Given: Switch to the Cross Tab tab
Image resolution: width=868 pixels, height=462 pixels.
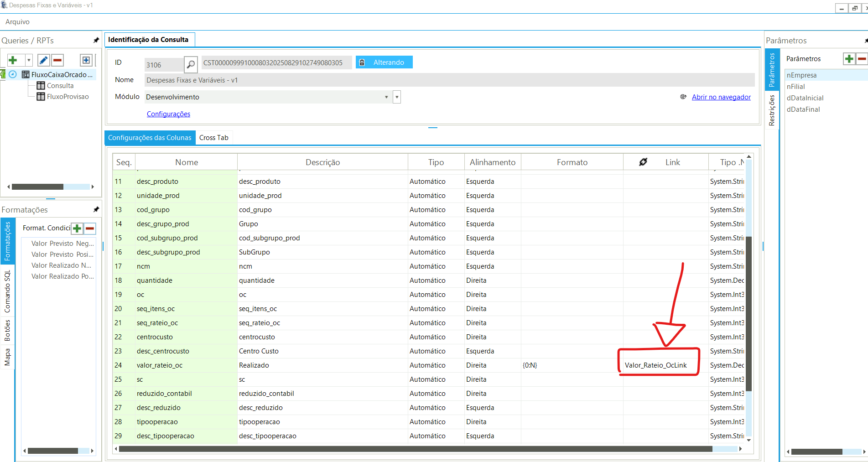Looking at the screenshot, I should point(213,138).
